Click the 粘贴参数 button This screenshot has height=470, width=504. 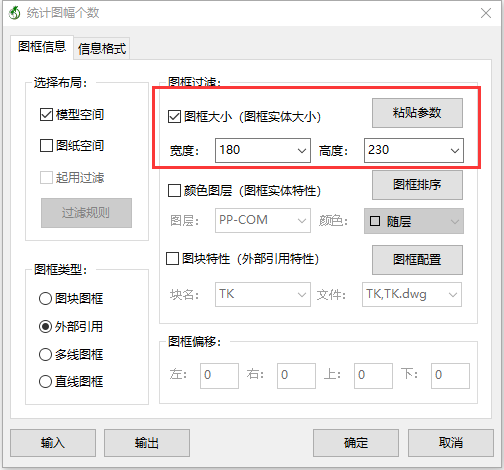[417, 113]
